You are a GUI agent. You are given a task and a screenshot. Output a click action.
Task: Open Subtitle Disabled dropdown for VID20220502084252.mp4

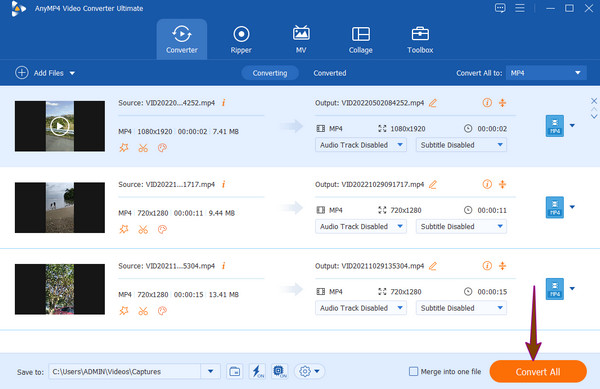click(461, 145)
